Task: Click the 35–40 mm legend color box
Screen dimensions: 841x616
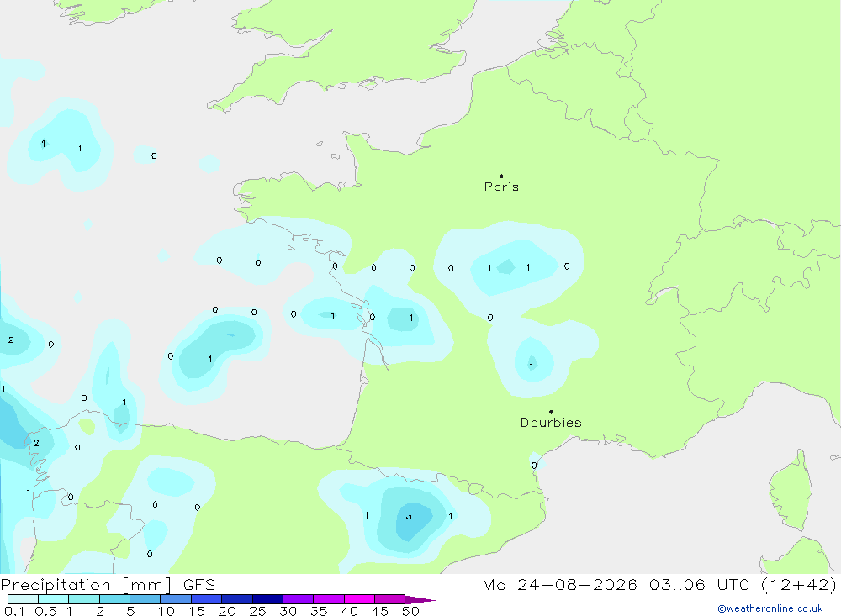Action: [x=328, y=599]
